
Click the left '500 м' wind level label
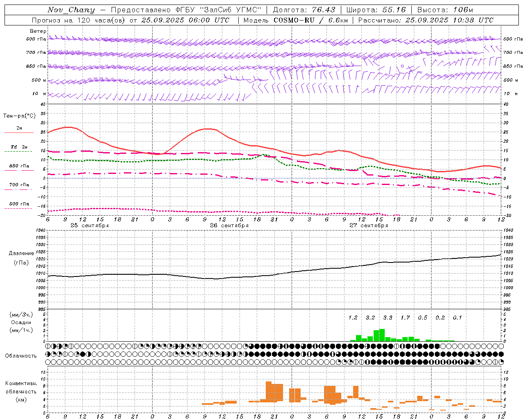pyautogui.click(x=39, y=80)
